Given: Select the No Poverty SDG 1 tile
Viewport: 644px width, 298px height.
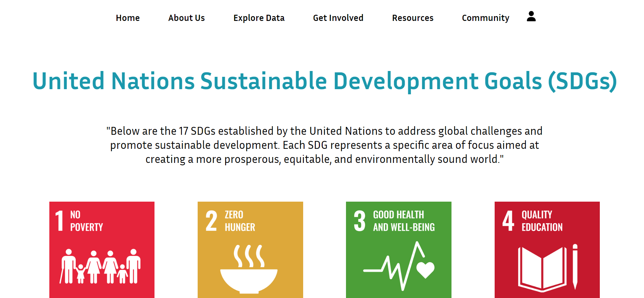Looking at the screenshot, I should click(102, 250).
